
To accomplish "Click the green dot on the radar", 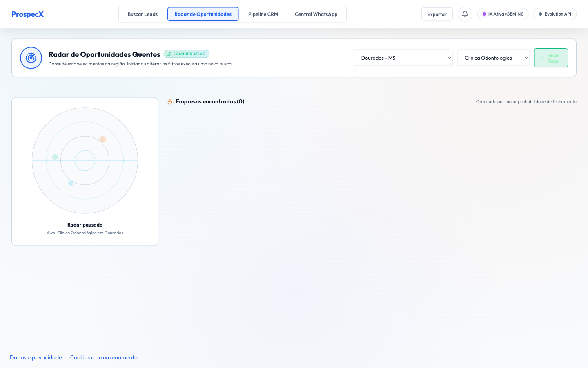I will [55, 157].
